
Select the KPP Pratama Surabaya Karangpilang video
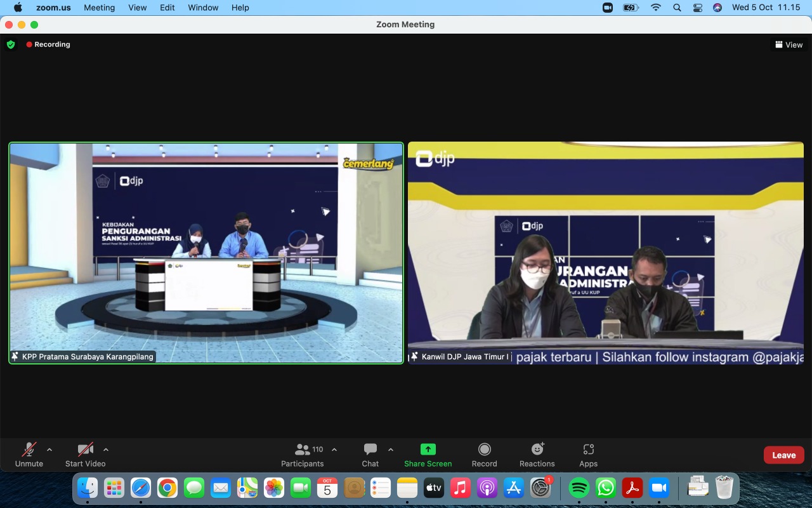click(206, 253)
